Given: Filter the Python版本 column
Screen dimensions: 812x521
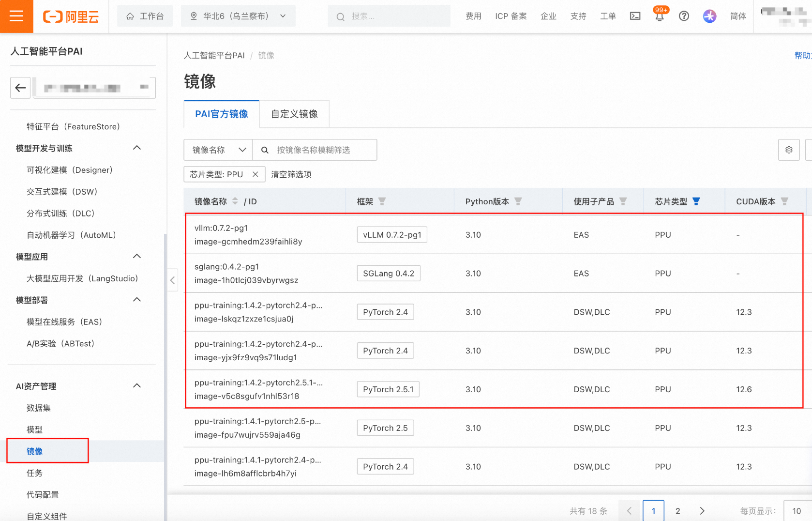Looking at the screenshot, I should pos(518,201).
